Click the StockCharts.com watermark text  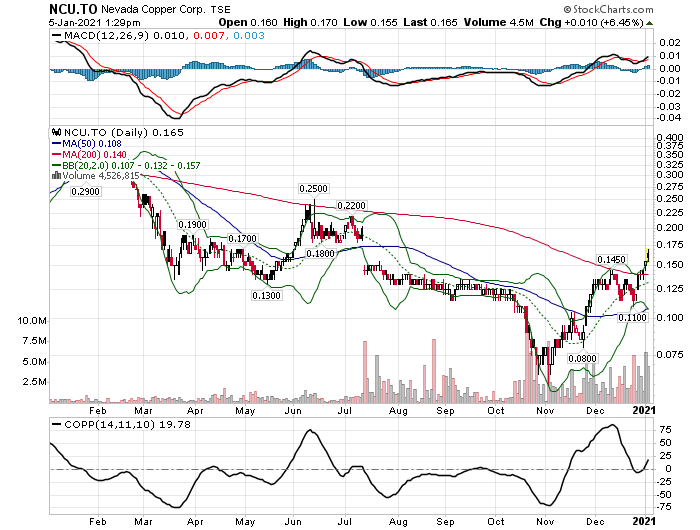pyautogui.click(x=608, y=9)
